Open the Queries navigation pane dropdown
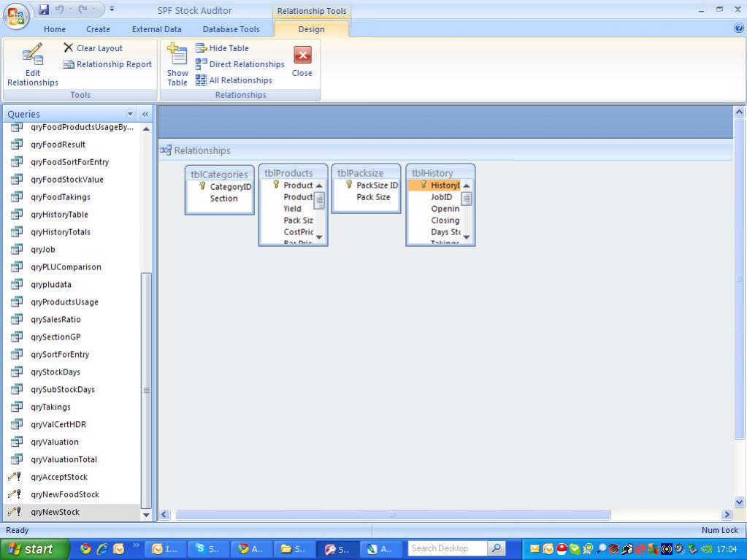 (130, 114)
